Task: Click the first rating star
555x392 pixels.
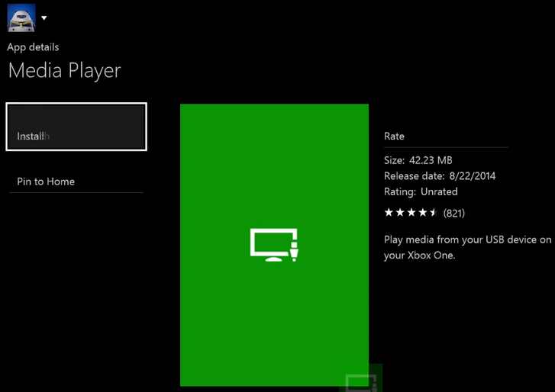Action: pyautogui.click(x=389, y=213)
